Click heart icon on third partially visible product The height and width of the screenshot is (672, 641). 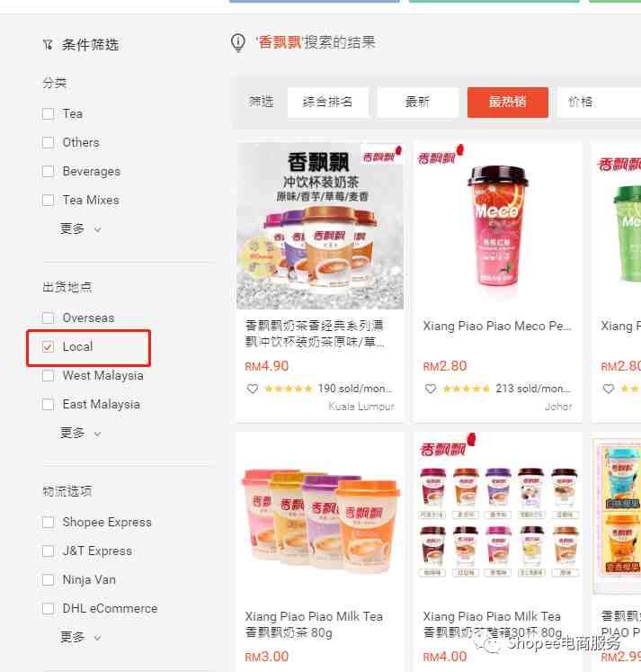(609, 389)
